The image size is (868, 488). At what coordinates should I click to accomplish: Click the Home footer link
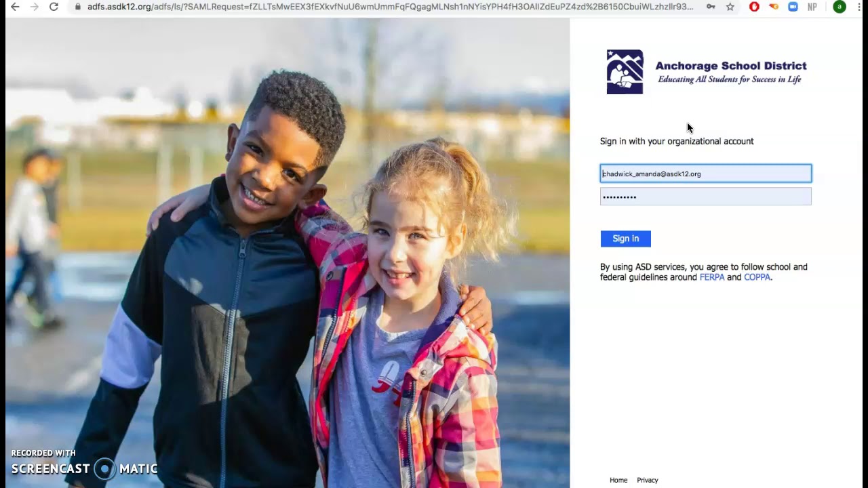click(618, 480)
